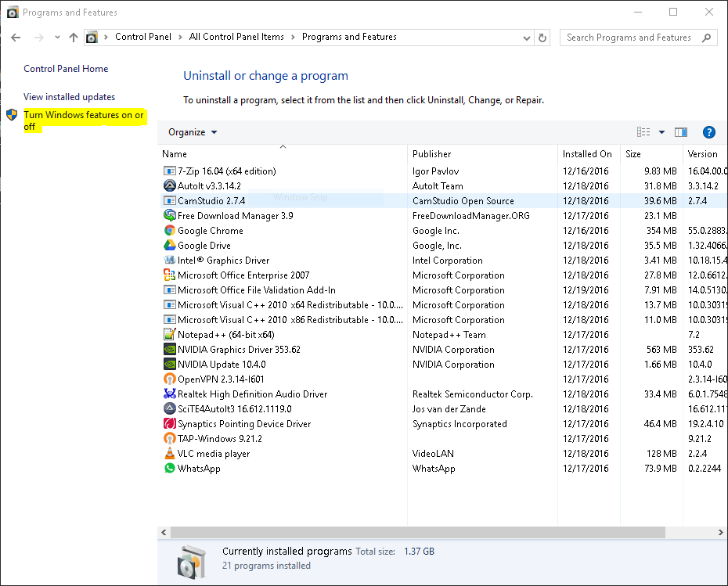Click the Microsoft Office Enterprise 2007 icon

point(169,275)
